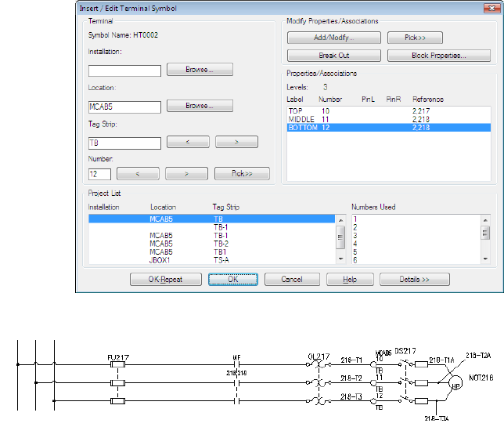The width and height of the screenshot is (504, 427).
Task: Click the Location field containing MCAB5
Action: (124, 107)
